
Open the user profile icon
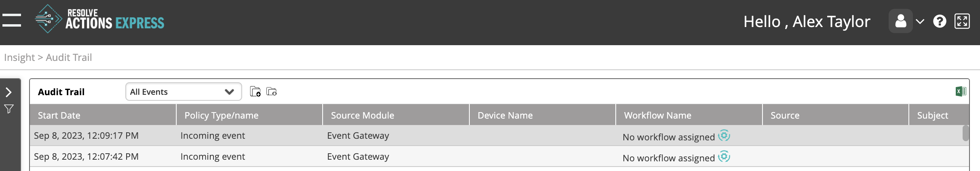[900, 21]
